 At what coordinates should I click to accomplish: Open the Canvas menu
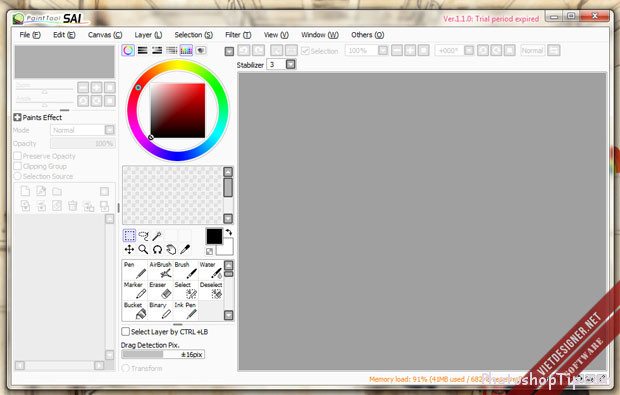point(105,35)
